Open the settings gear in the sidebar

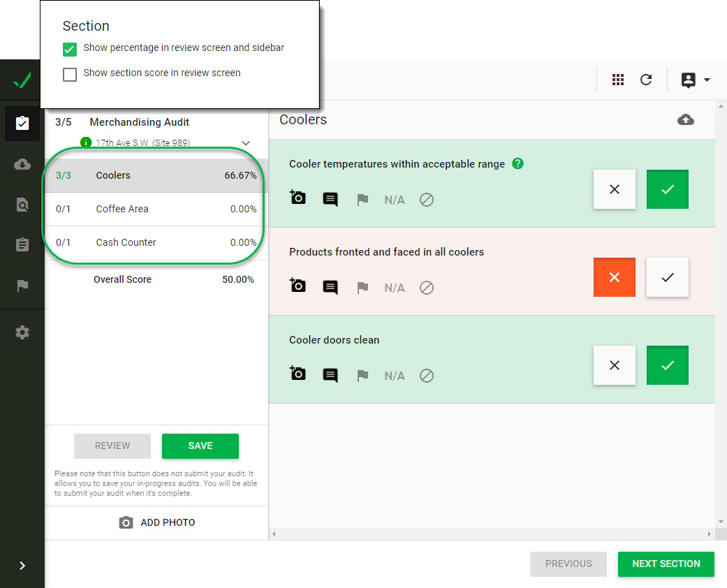(22, 332)
